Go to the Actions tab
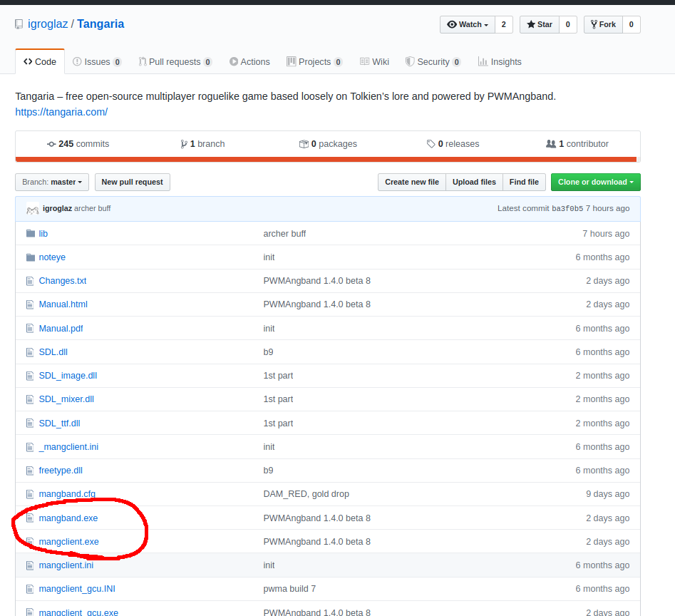Viewport: 675px width, 616px height. coord(249,61)
